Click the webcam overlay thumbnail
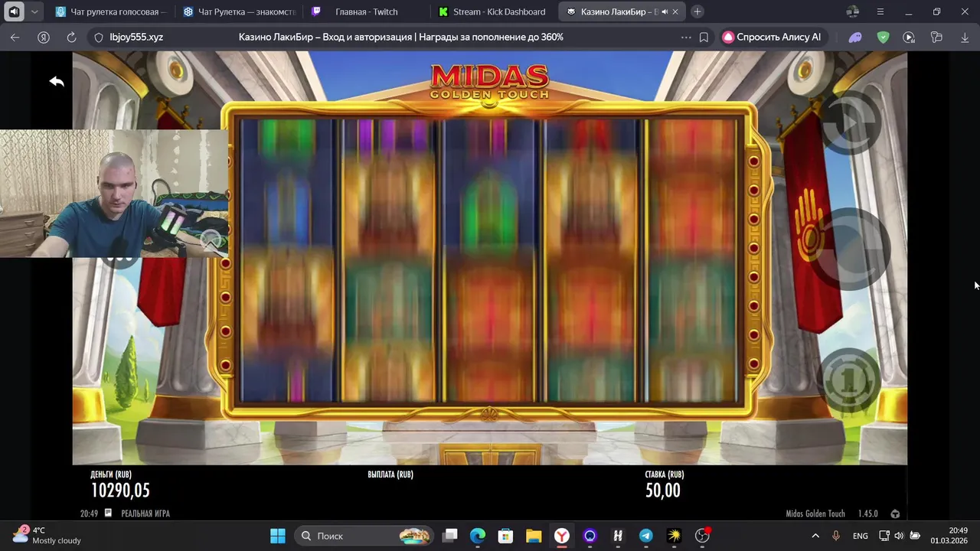 (114, 193)
